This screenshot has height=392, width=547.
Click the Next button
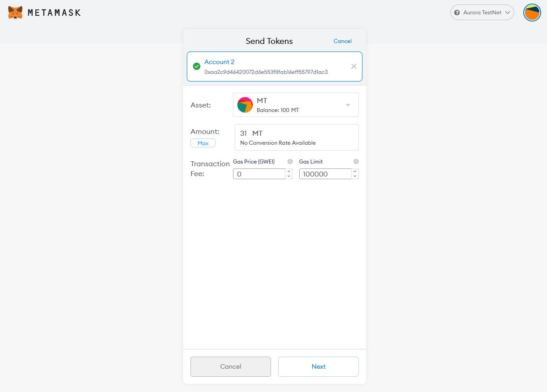tap(319, 366)
